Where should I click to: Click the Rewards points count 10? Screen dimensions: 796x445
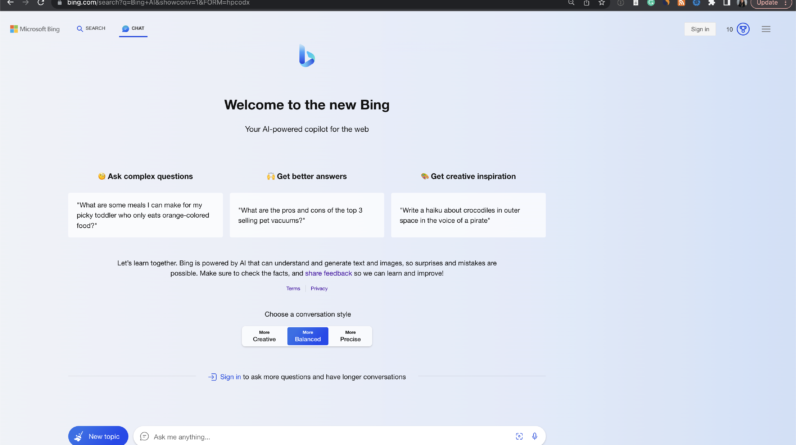click(729, 29)
